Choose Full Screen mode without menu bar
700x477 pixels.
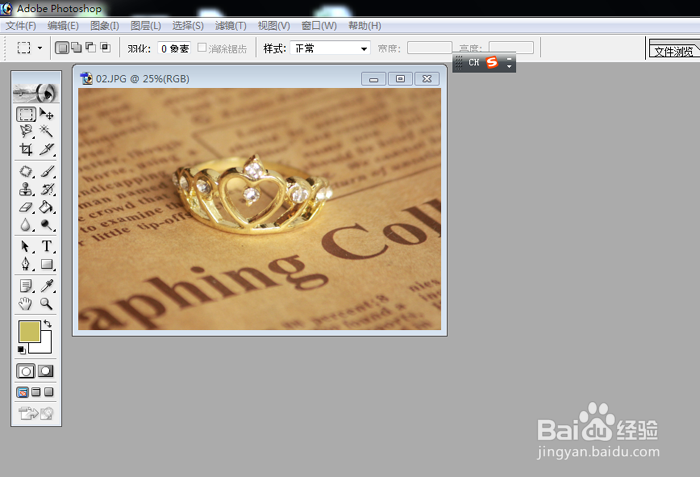(x=49, y=392)
